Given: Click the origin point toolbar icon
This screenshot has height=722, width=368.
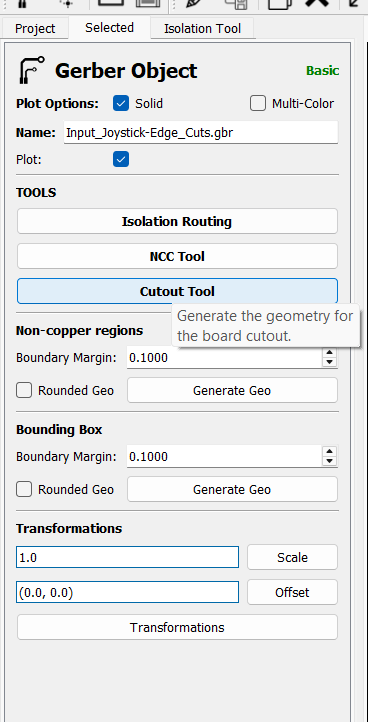Looking at the screenshot, I should 67,4.
